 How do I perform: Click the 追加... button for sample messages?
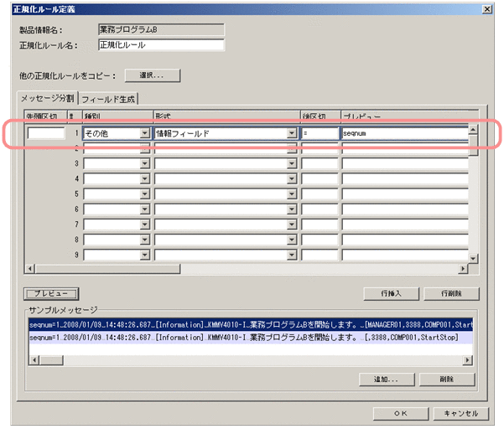point(385,380)
